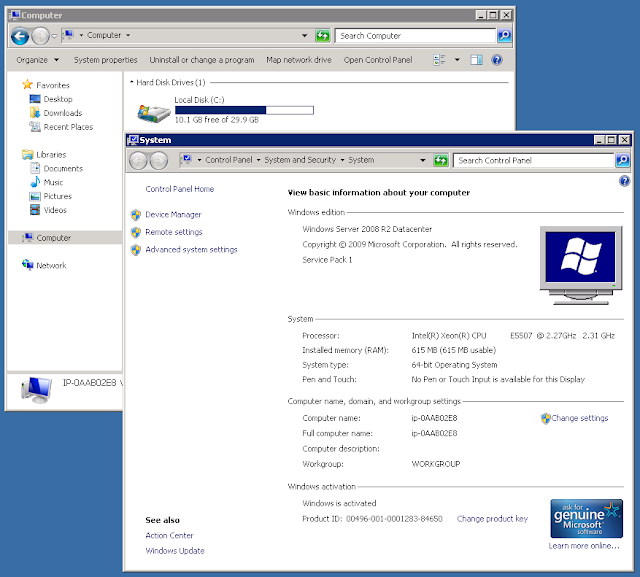Select Computer in navigation pane
The image size is (640, 577).
53,238
